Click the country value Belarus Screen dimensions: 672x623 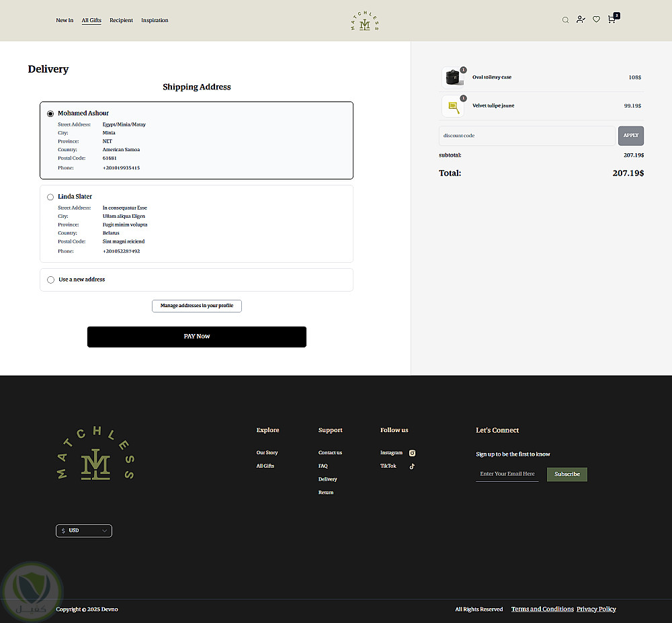[111, 233]
